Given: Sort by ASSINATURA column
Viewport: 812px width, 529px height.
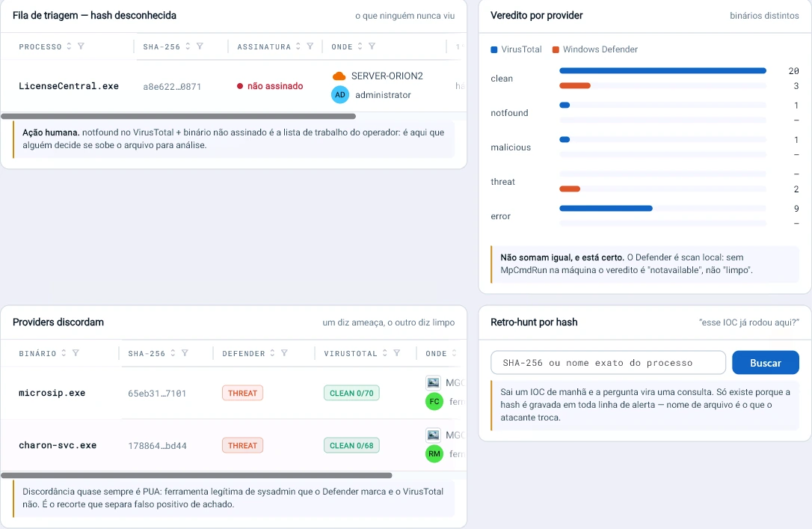Looking at the screenshot, I should coord(298,46).
